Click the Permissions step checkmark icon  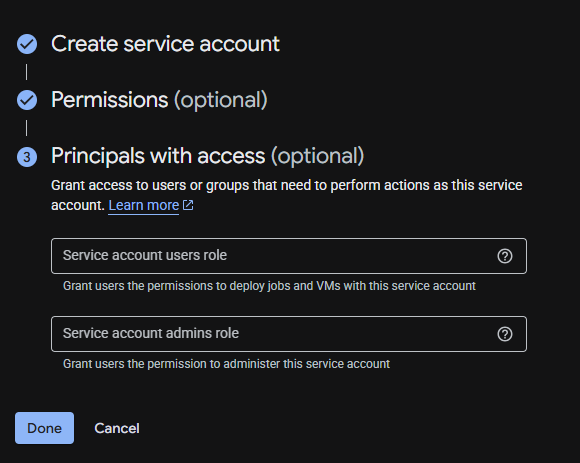27,100
